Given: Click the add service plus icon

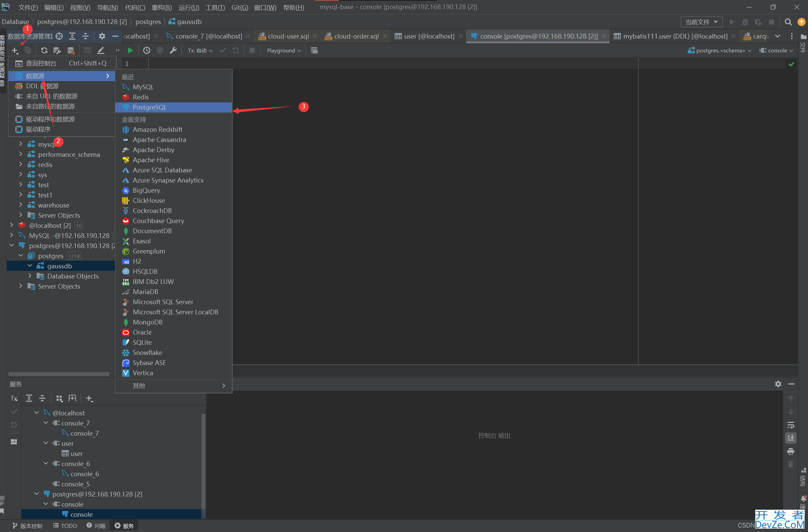Looking at the screenshot, I should (x=89, y=398).
